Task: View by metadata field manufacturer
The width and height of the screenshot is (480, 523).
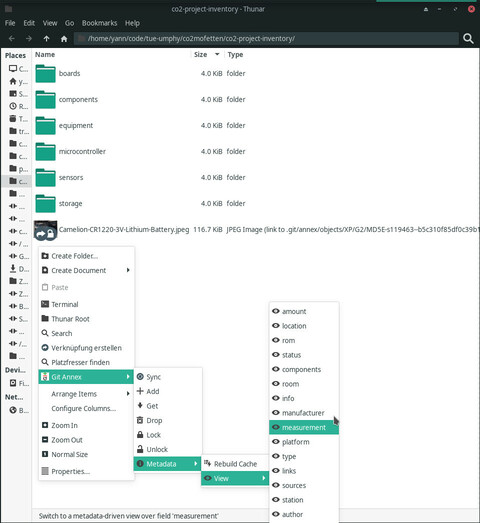Action: pos(304,413)
